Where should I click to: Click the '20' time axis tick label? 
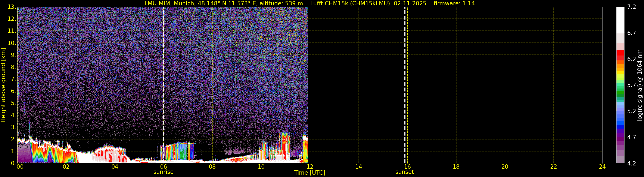[505, 167]
